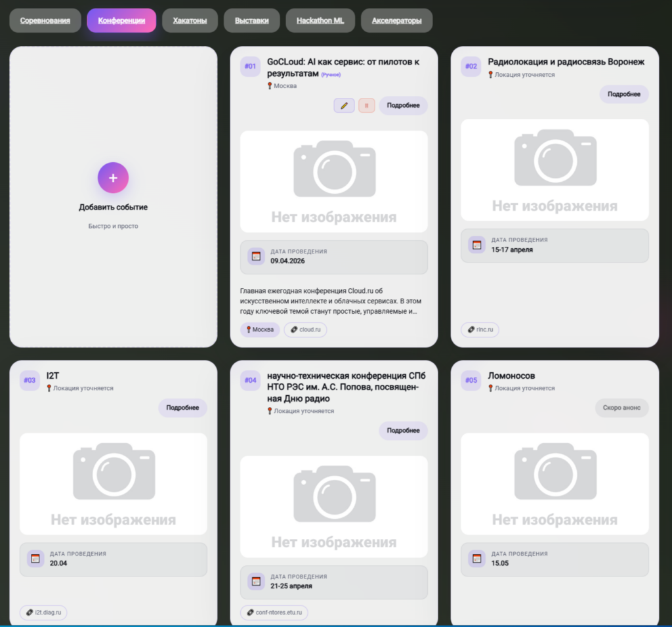Open Подробнее for the НТО РЭС Попова conference

[x=404, y=430]
